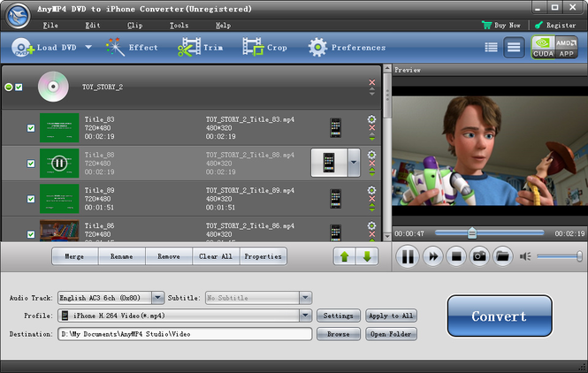The image size is (588, 373).
Task: Open the Edit menu
Action: (92, 25)
